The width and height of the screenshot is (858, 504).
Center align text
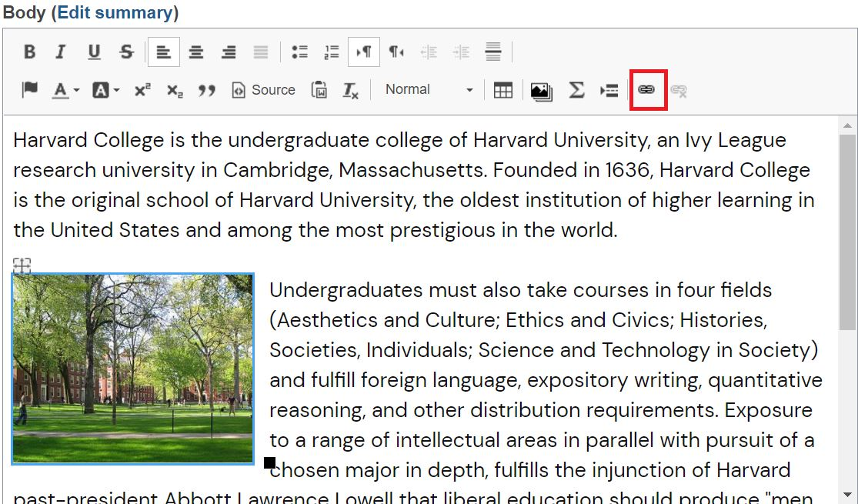[196, 52]
